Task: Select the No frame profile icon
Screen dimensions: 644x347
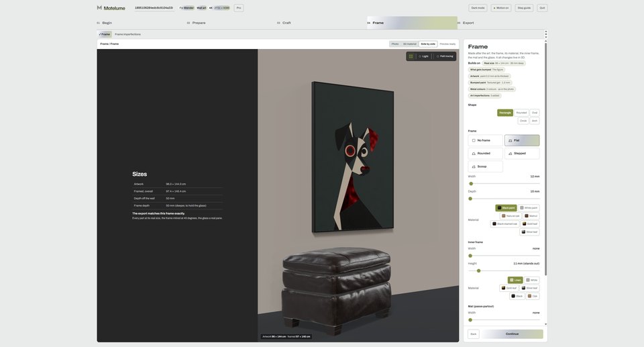Action: click(474, 140)
